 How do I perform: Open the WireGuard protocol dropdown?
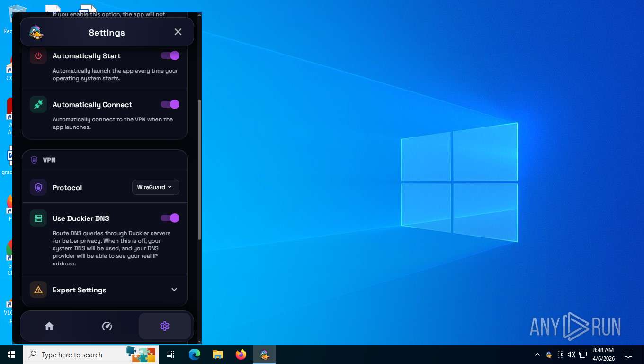(x=155, y=187)
